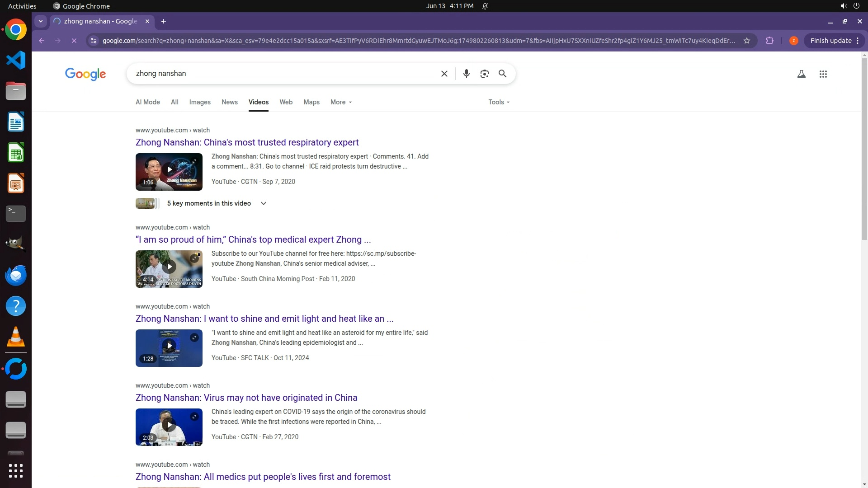Stop page loading in toolbar
Screen dimensions: 868x488
74,41
